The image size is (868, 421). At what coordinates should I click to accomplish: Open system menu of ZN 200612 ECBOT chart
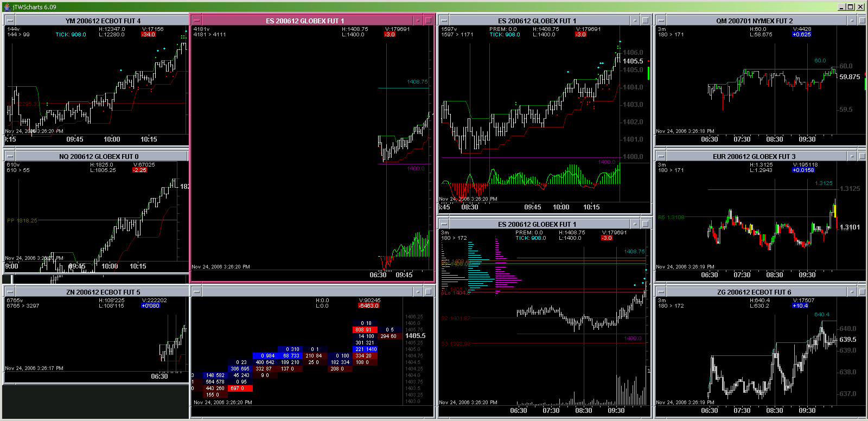click(x=10, y=291)
